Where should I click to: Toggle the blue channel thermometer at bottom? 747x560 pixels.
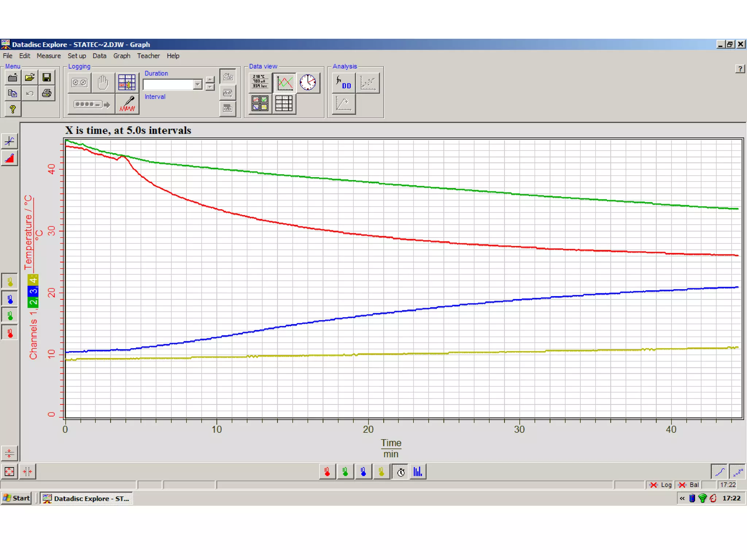tap(363, 472)
